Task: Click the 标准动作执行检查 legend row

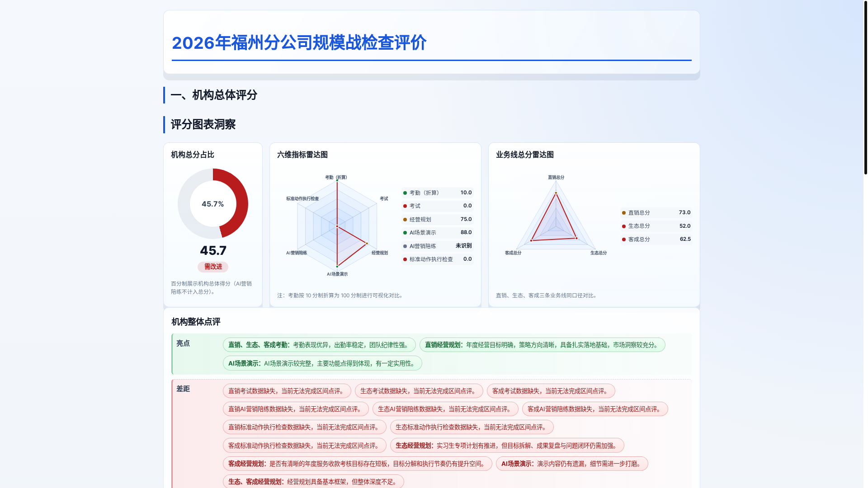Action: tap(437, 259)
